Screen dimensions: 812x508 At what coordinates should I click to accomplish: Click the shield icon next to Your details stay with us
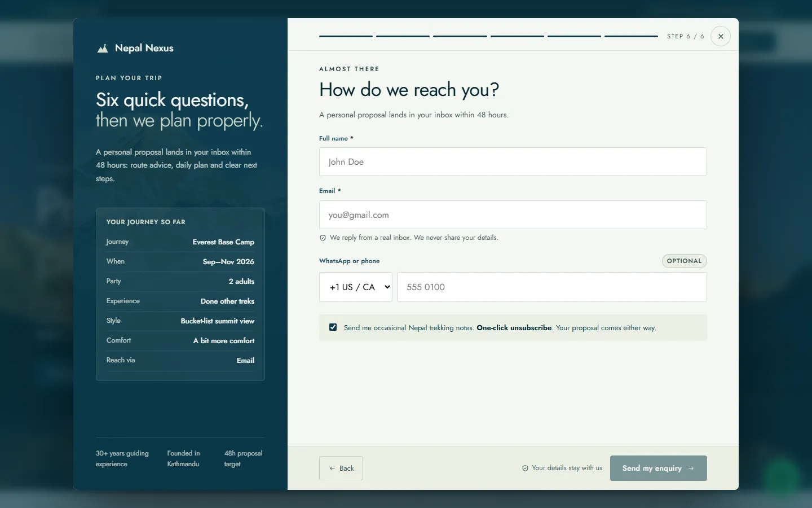click(x=525, y=468)
